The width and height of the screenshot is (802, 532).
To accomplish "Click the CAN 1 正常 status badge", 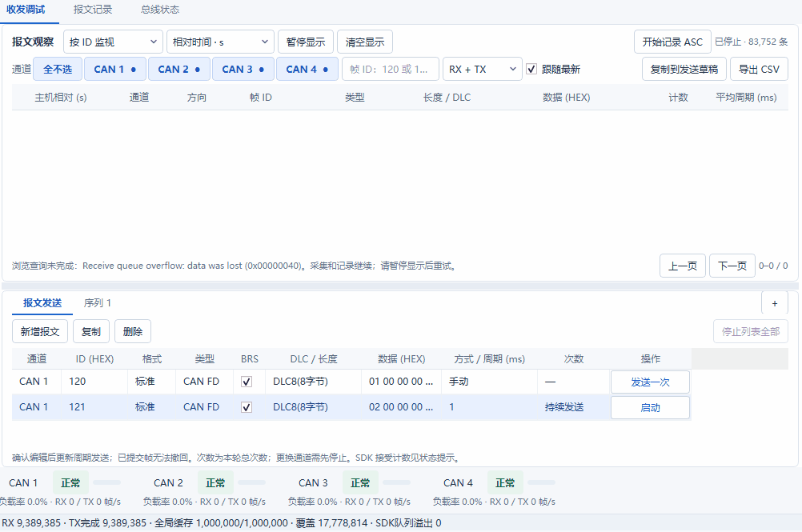I will (x=70, y=483).
